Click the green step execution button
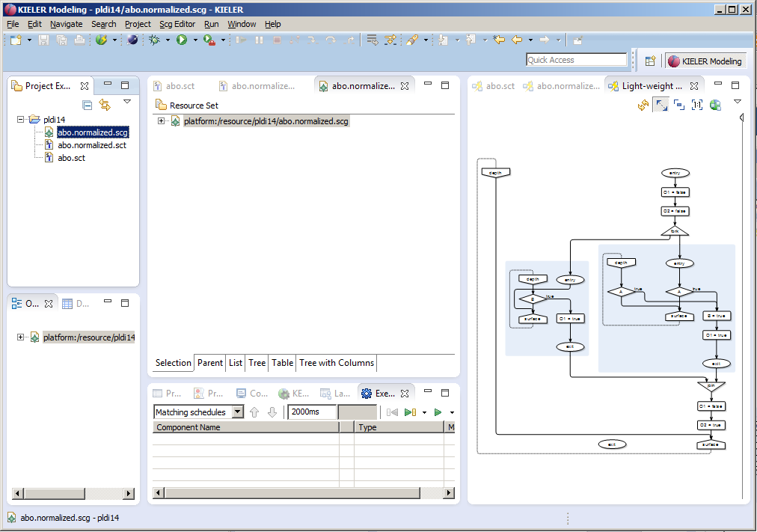 point(409,412)
